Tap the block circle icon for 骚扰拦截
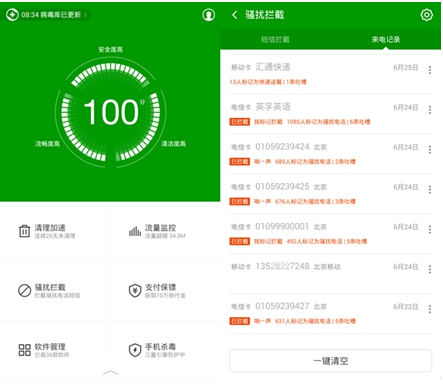This screenshot has width=443, height=392. tap(24, 290)
